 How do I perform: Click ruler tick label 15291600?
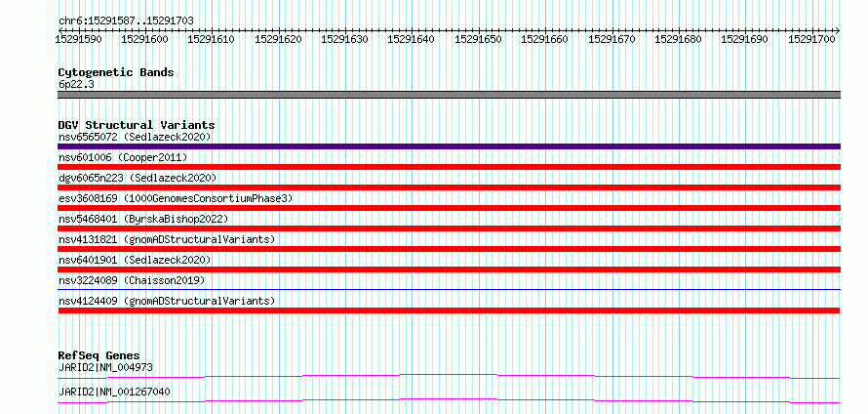[144, 39]
